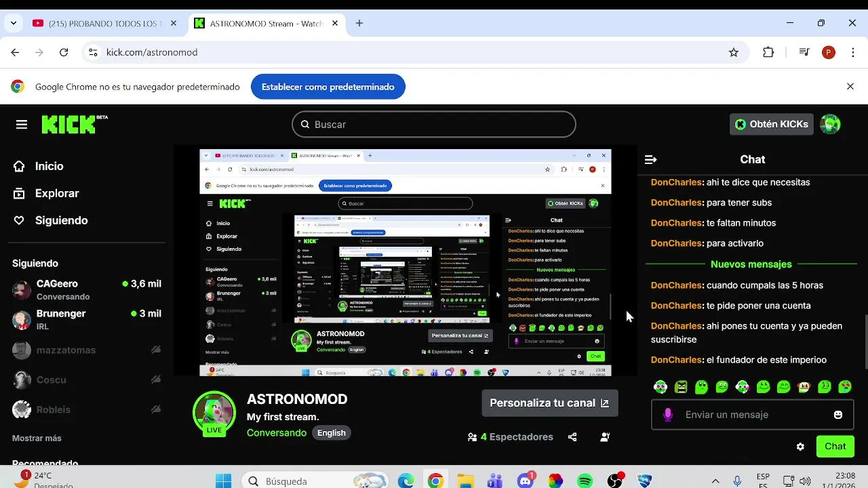
Task: Click the purple microphone chat icon
Action: (x=668, y=415)
